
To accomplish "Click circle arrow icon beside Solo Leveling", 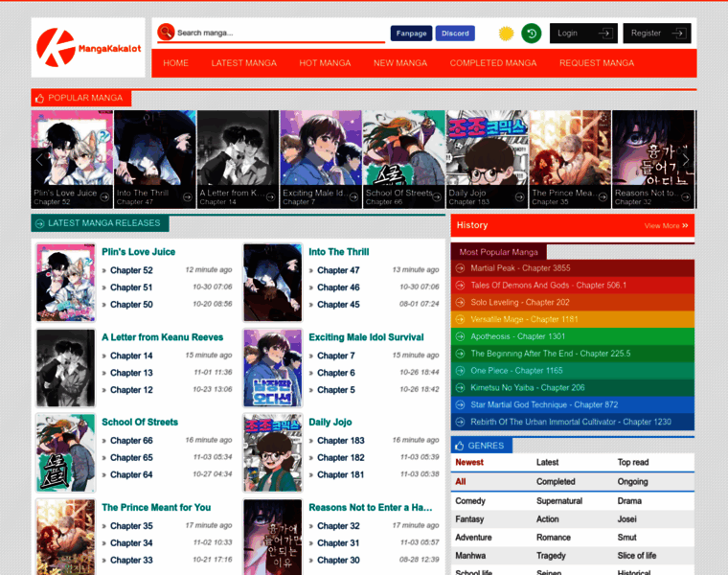I will click(460, 303).
